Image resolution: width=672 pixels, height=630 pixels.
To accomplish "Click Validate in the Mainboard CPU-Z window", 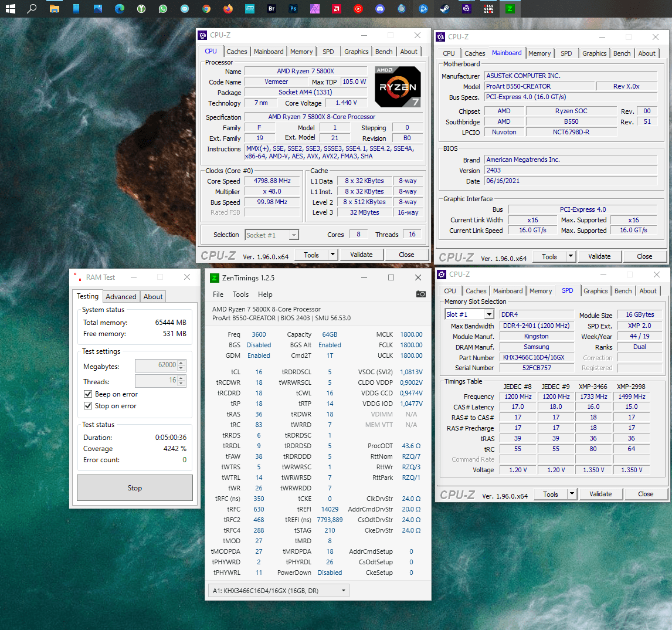I will click(x=599, y=256).
